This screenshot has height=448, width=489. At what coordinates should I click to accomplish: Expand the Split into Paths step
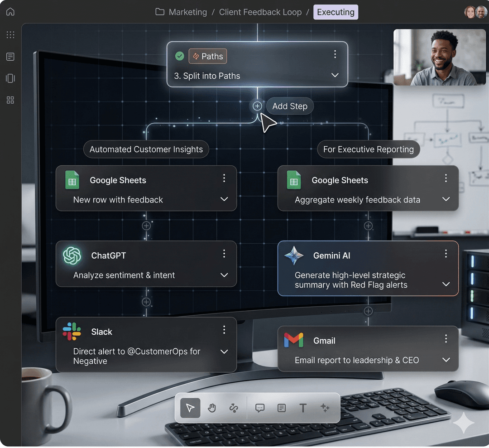point(335,75)
